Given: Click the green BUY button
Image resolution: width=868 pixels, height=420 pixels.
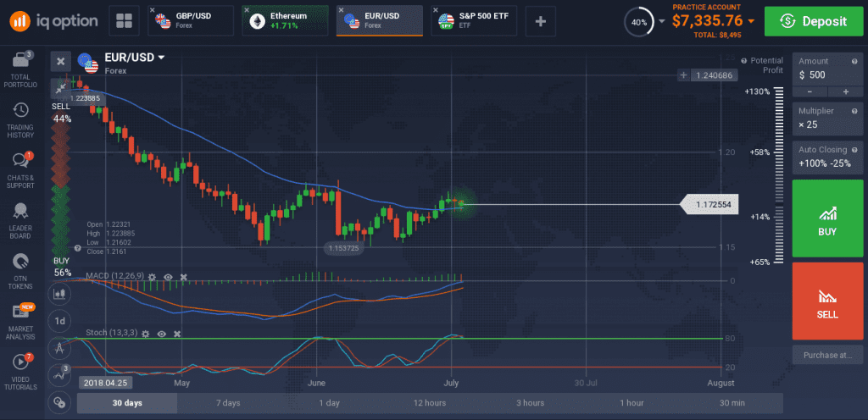Looking at the screenshot, I should coord(827,218).
